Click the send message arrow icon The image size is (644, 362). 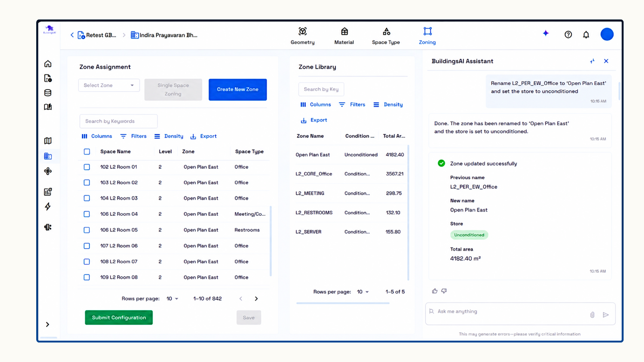tap(606, 315)
